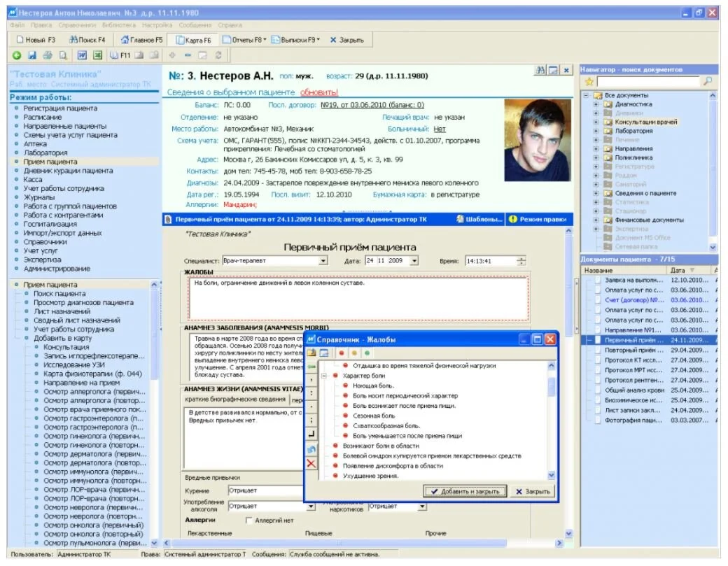Click the blue floppy save icon

point(32,56)
